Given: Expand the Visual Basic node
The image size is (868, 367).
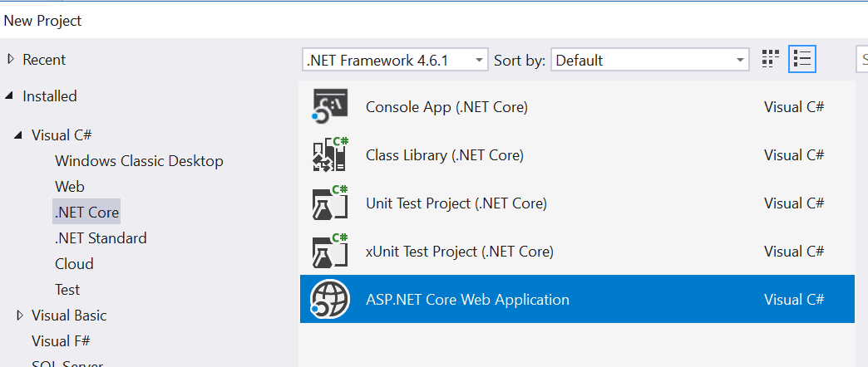Looking at the screenshot, I should [20, 315].
